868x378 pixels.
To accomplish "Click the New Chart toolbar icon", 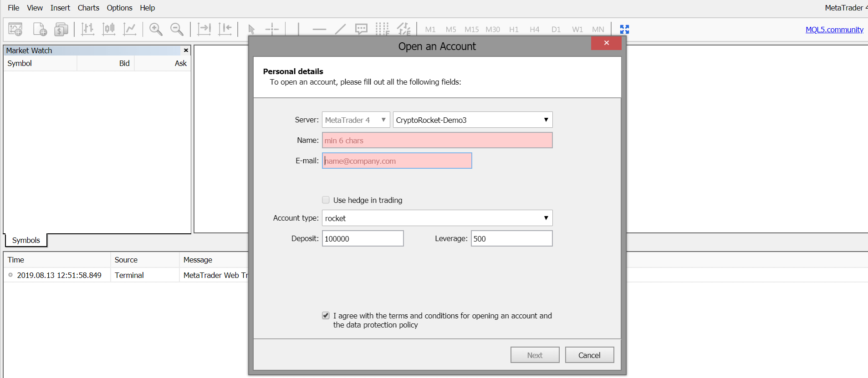I will pos(15,29).
